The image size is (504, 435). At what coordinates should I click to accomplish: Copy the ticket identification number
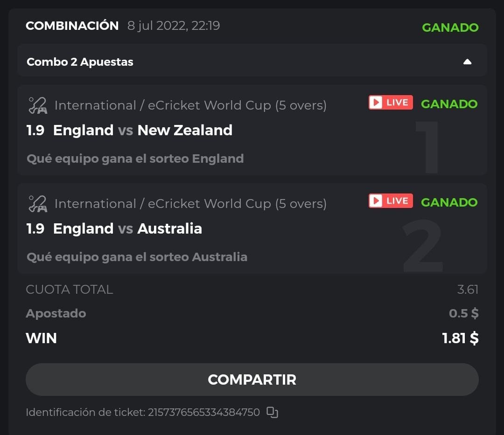click(x=272, y=412)
